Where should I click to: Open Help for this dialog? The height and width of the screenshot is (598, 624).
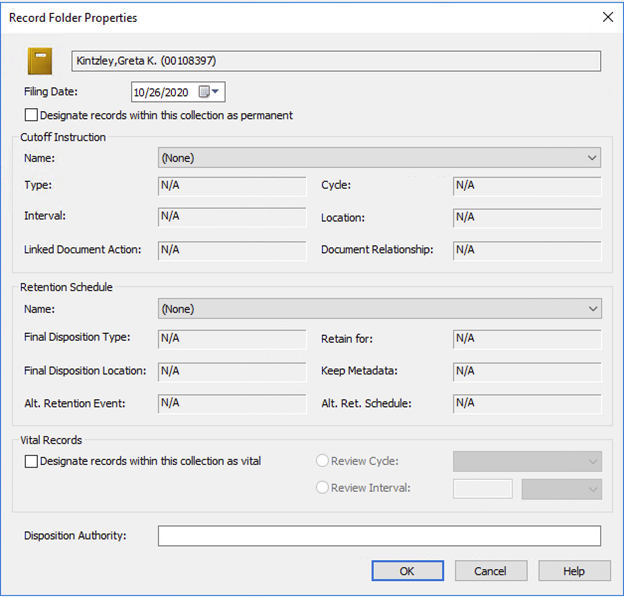[574, 570]
